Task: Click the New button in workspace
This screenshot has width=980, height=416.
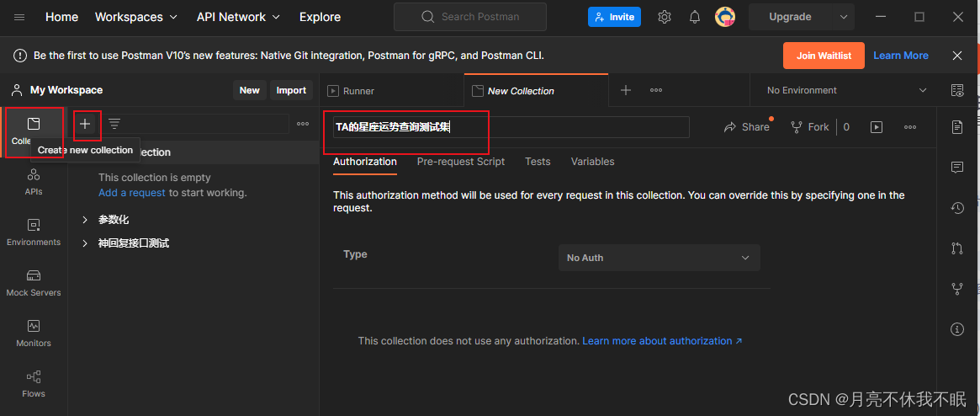Action: coord(249,90)
